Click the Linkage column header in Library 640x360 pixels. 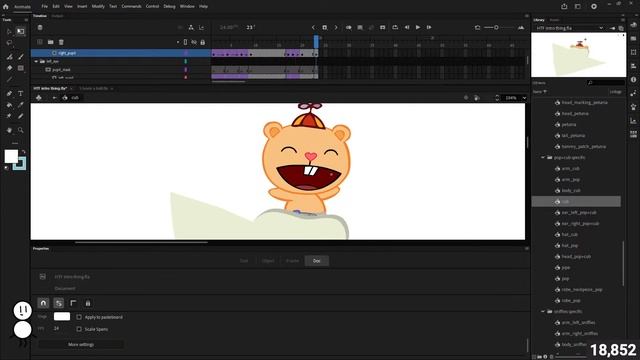pyautogui.click(x=616, y=92)
